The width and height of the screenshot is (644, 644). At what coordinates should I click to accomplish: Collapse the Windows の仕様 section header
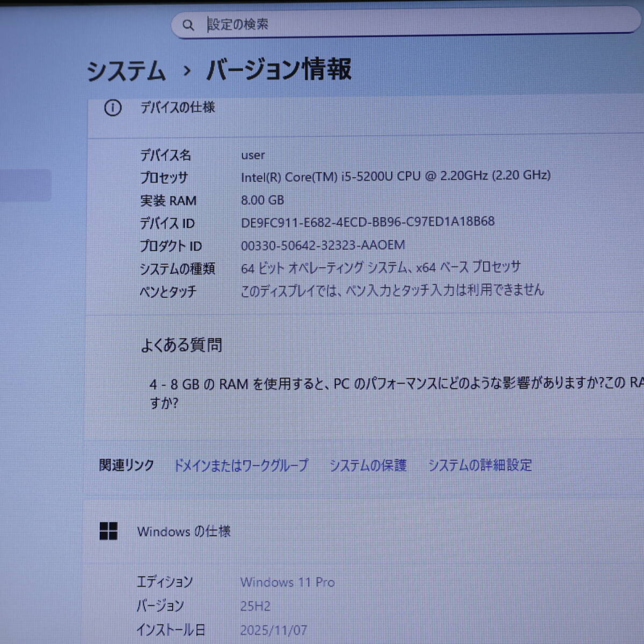click(364, 531)
